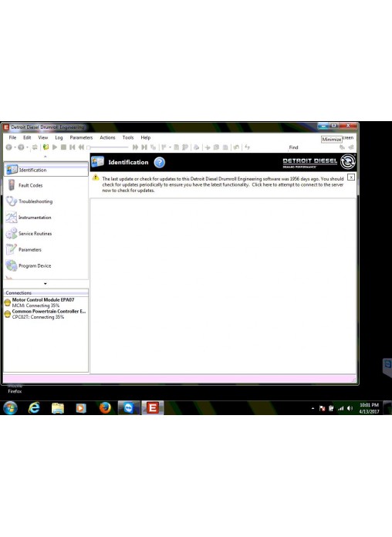Click the undo arrow toolbar icon

coord(236,147)
